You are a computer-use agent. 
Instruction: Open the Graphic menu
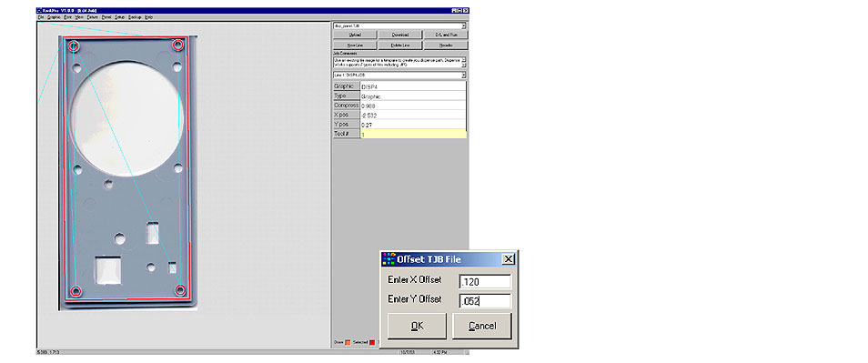54,17
